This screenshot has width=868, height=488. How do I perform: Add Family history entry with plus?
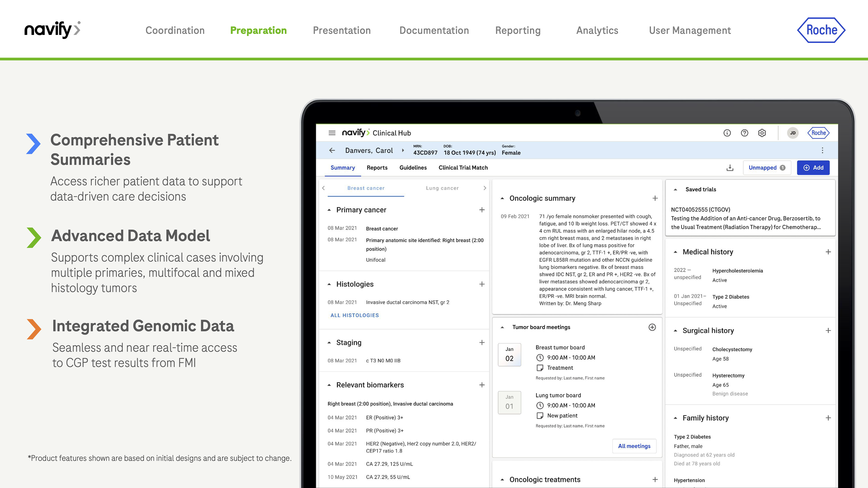828,418
